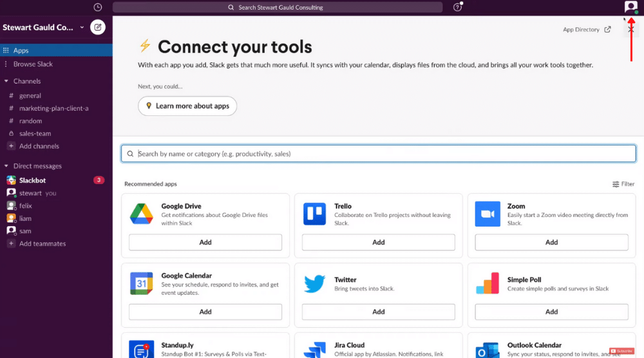This screenshot has height=358, width=644.
Task: Click the Outlook Calendar app title
Action: click(x=535, y=345)
